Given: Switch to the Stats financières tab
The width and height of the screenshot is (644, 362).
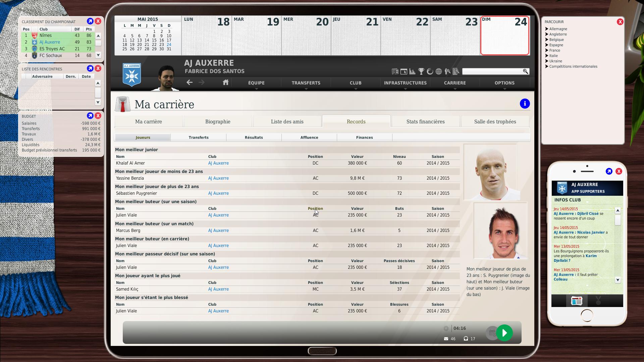Looking at the screenshot, I should [425, 122].
